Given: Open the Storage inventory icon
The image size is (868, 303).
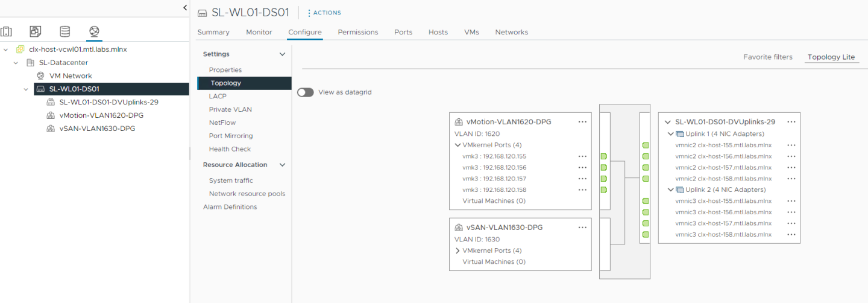Looking at the screenshot, I should [x=64, y=31].
